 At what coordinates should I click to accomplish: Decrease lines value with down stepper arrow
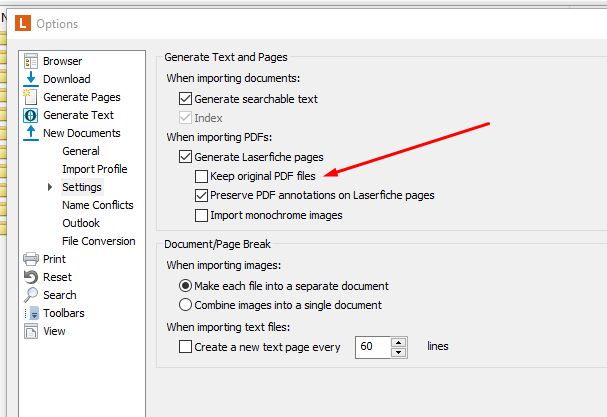pyautogui.click(x=398, y=352)
